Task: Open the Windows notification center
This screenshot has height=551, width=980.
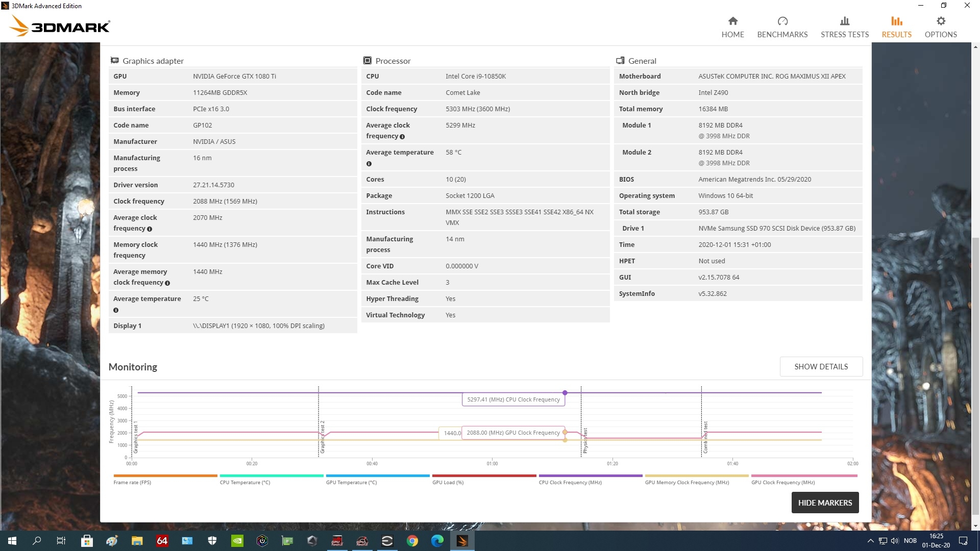Action: (963, 541)
